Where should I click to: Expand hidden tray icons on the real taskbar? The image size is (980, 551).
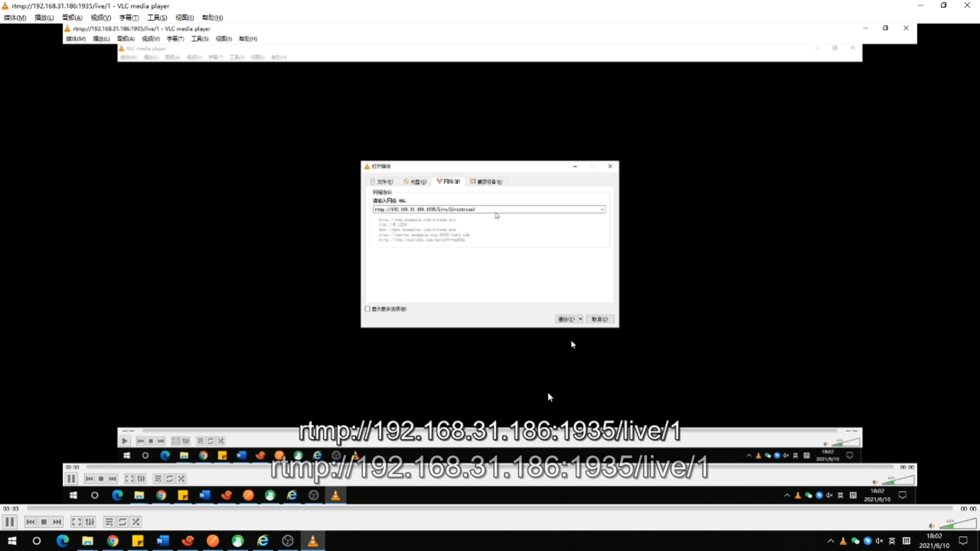coord(831,541)
